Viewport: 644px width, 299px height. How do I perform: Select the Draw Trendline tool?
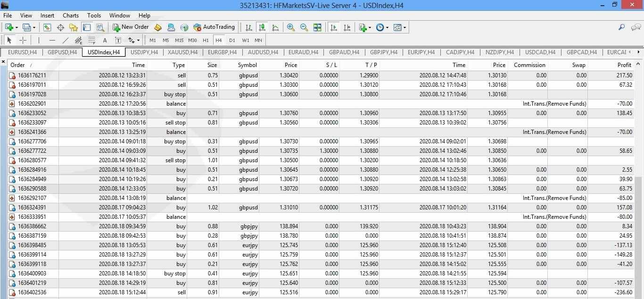(65, 40)
